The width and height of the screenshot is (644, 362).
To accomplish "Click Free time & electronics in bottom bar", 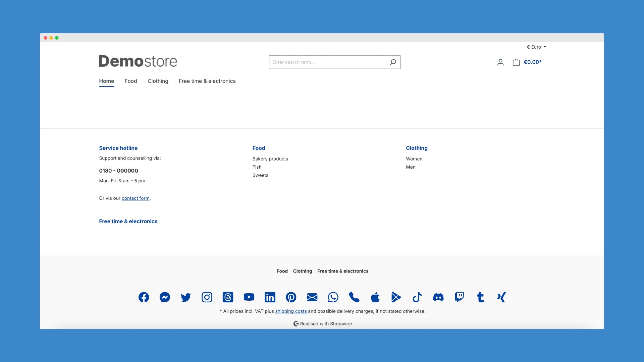I will pos(343,271).
